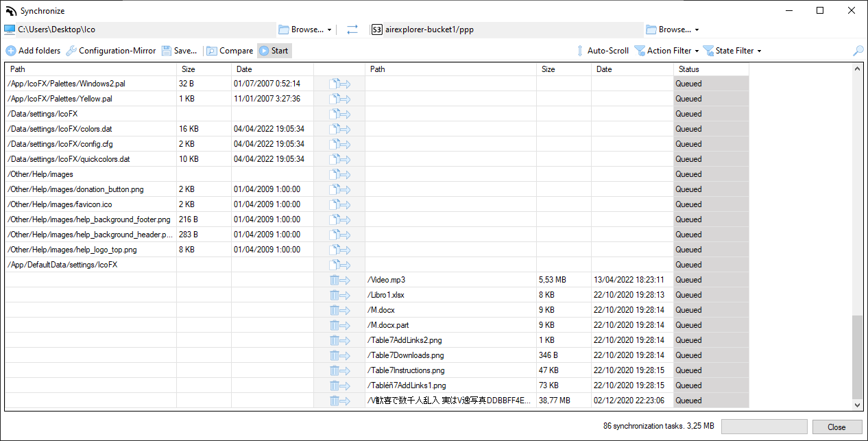This screenshot has height=441, width=868.
Task: Click the Compare icon to re-scan folders
Action: 213,50
